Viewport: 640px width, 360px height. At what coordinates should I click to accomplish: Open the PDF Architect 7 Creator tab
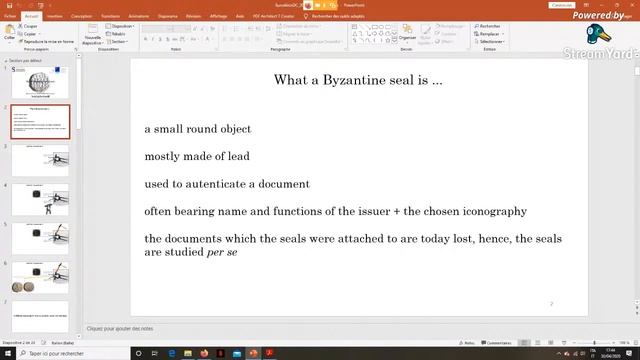coord(273,16)
